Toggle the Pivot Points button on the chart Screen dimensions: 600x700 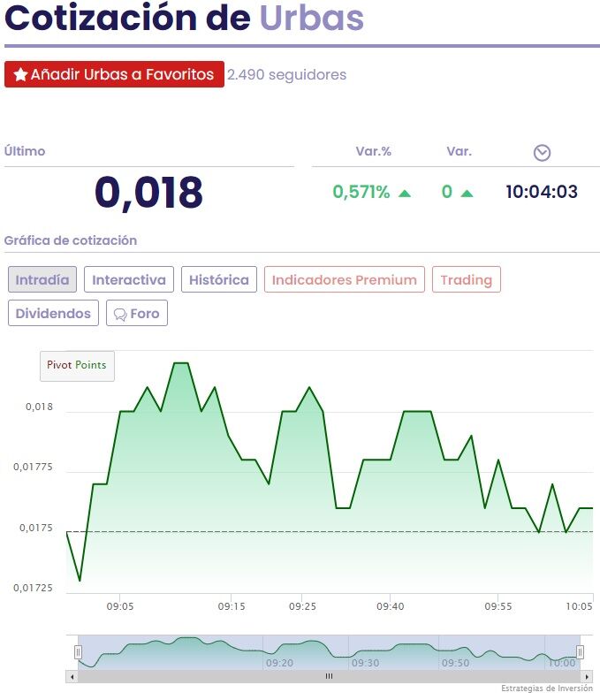click(x=77, y=366)
